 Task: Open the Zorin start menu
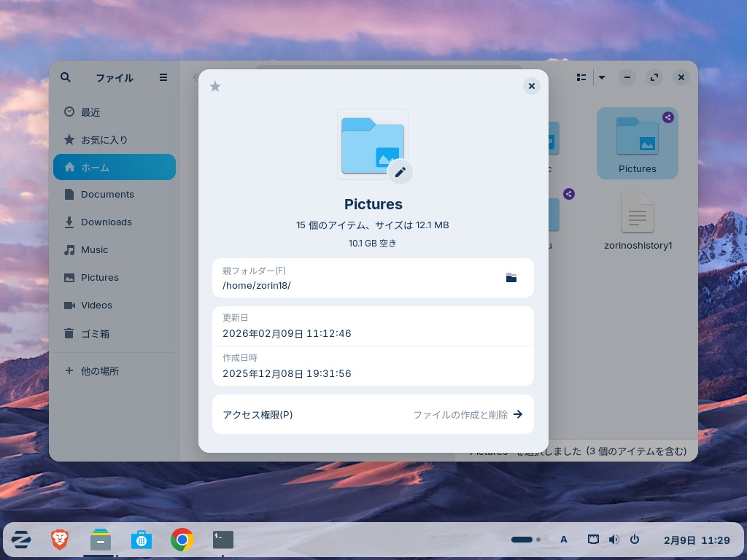[20, 540]
